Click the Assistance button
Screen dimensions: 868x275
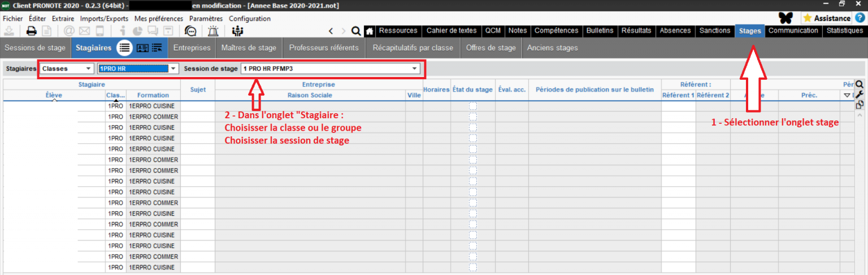pos(826,18)
